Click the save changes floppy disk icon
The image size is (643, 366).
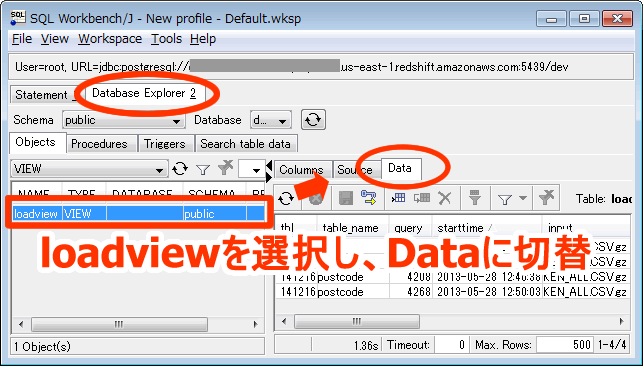point(346,199)
